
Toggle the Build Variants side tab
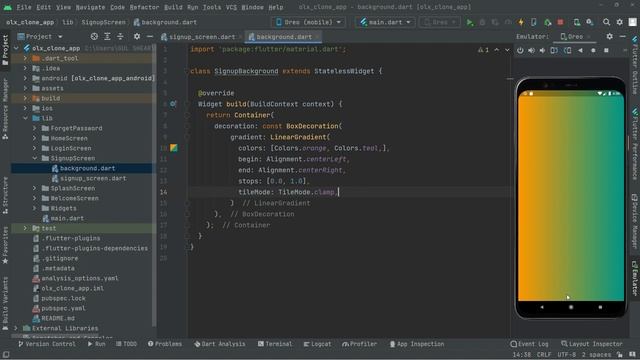5,303
